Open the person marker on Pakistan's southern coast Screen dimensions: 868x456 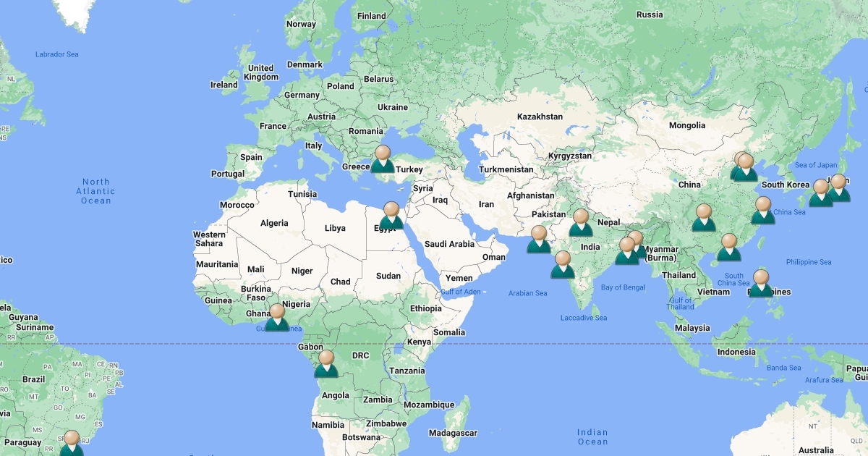pos(539,240)
